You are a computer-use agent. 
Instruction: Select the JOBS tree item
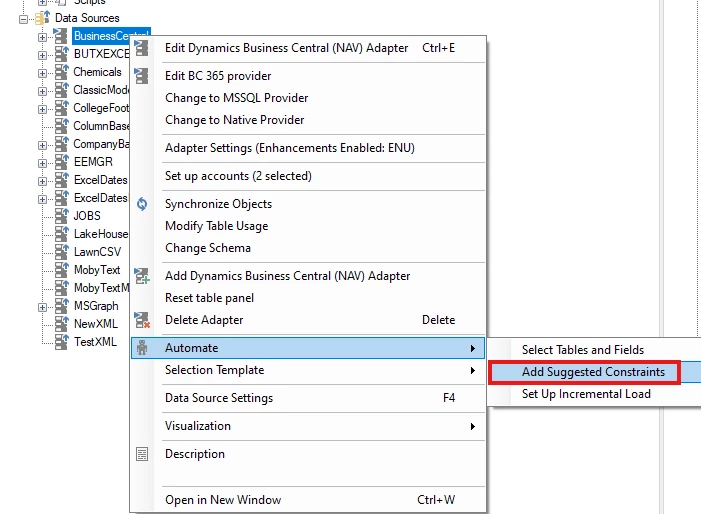point(87,216)
